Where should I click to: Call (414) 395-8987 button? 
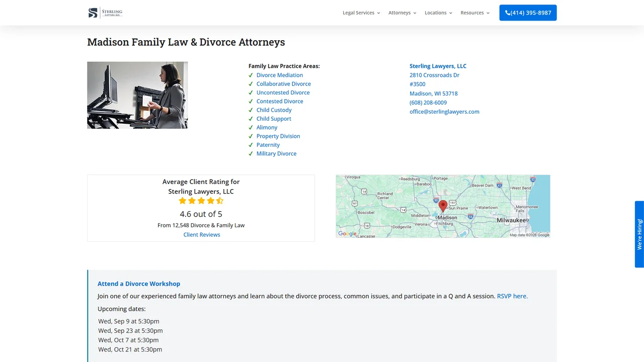[528, 13]
